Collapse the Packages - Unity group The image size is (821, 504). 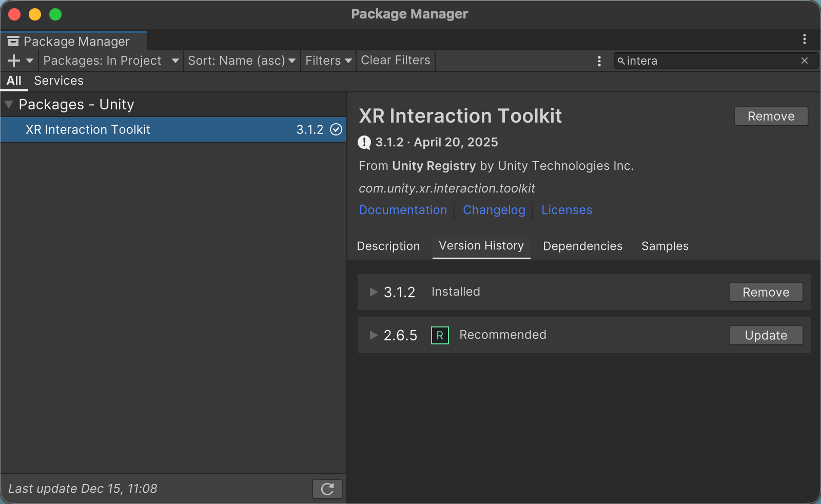(x=9, y=104)
